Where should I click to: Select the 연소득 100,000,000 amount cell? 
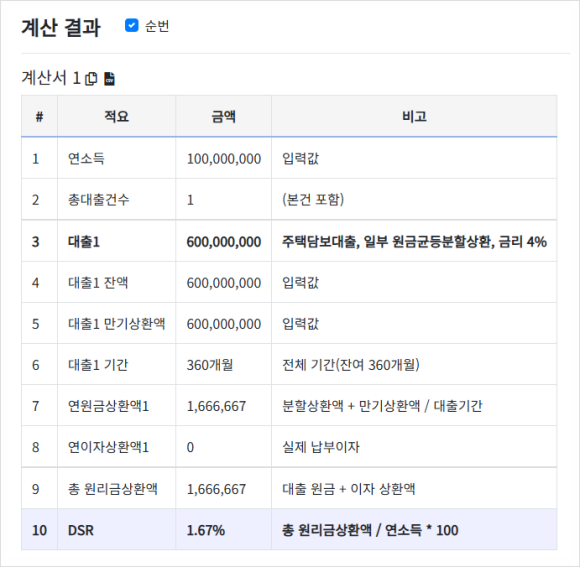pos(224,159)
